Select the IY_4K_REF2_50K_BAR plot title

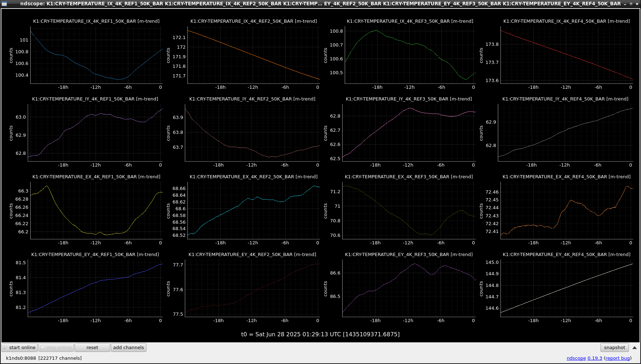point(252,99)
